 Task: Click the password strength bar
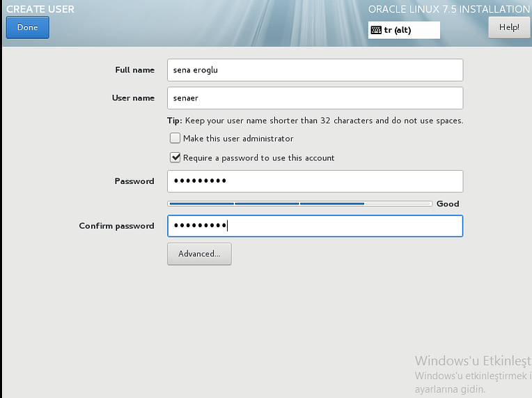tap(299, 204)
